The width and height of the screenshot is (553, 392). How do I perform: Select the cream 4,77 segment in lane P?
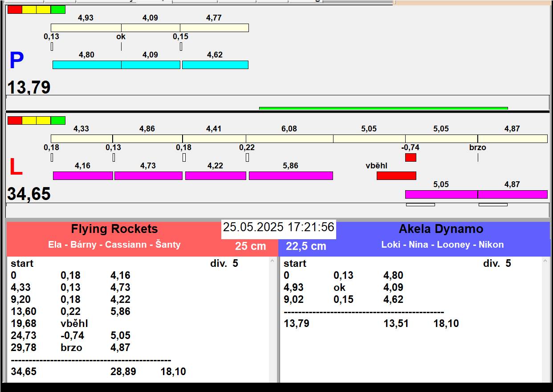(214, 28)
